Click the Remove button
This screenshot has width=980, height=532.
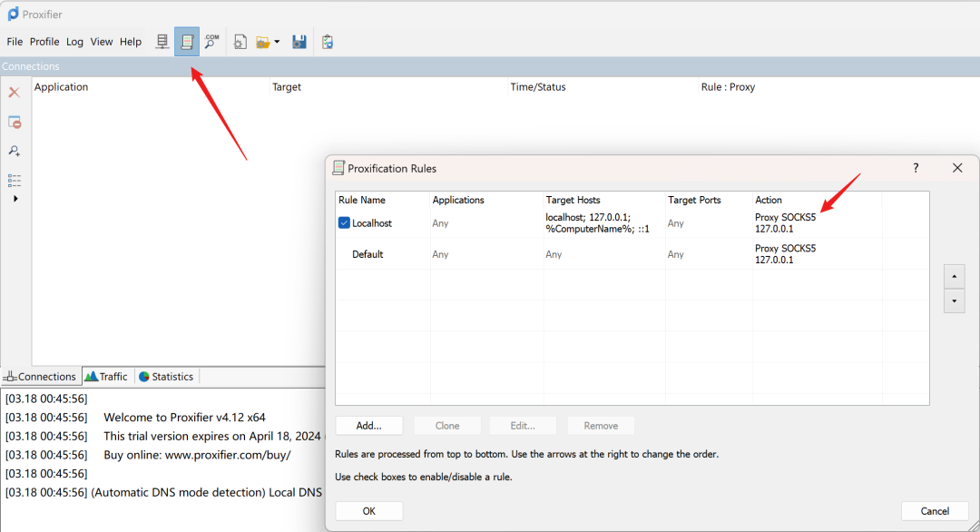pyautogui.click(x=601, y=426)
